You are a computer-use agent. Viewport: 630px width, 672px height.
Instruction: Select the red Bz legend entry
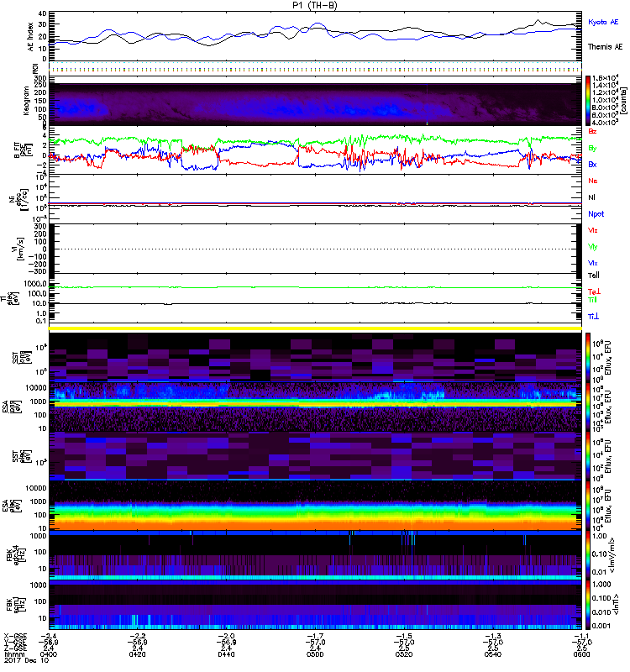(591, 132)
